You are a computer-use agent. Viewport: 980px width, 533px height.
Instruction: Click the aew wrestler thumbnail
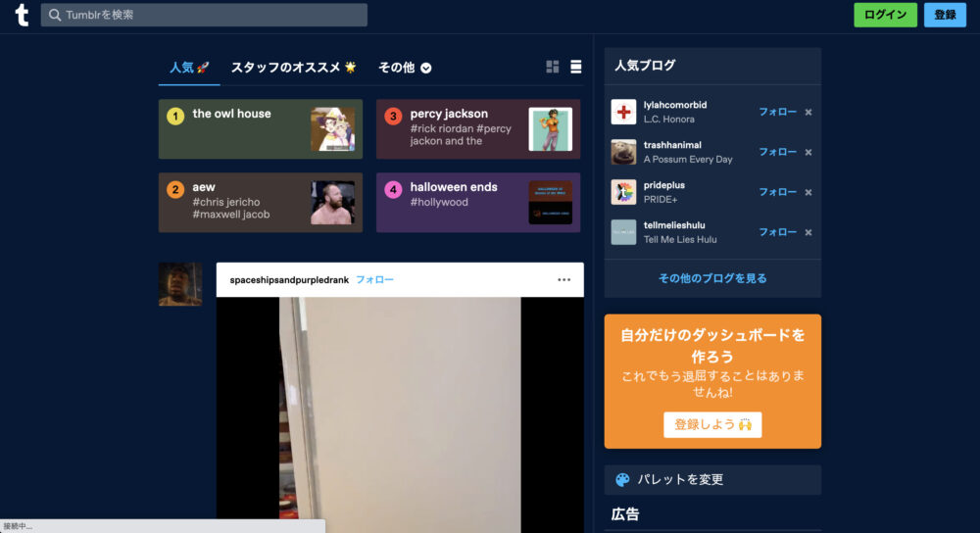pos(332,203)
